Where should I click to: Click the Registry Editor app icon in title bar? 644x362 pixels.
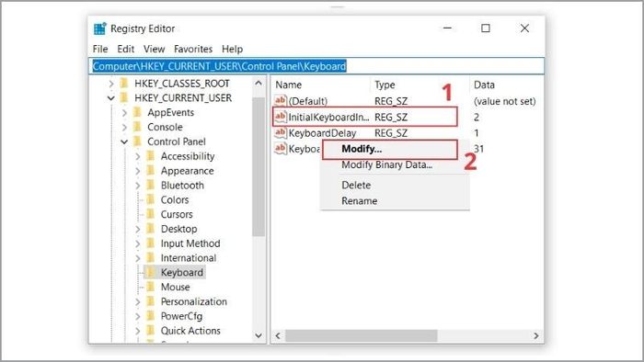tap(99, 28)
